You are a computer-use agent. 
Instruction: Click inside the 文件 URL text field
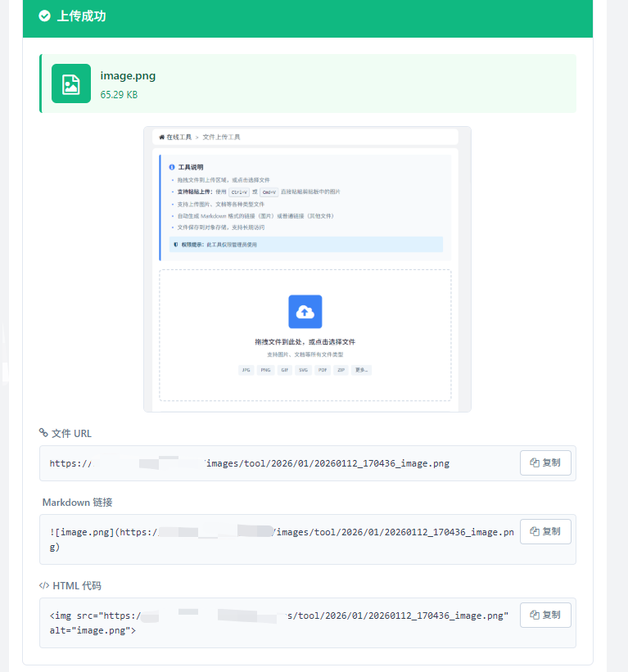[278, 463]
